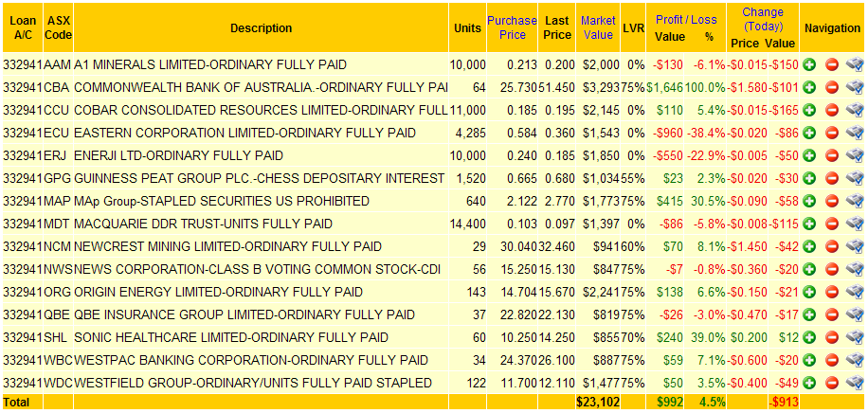Image resolution: width=868 pixels, height=413 pixels.
Task: Click the Units column header
Action: pos(468,28)
